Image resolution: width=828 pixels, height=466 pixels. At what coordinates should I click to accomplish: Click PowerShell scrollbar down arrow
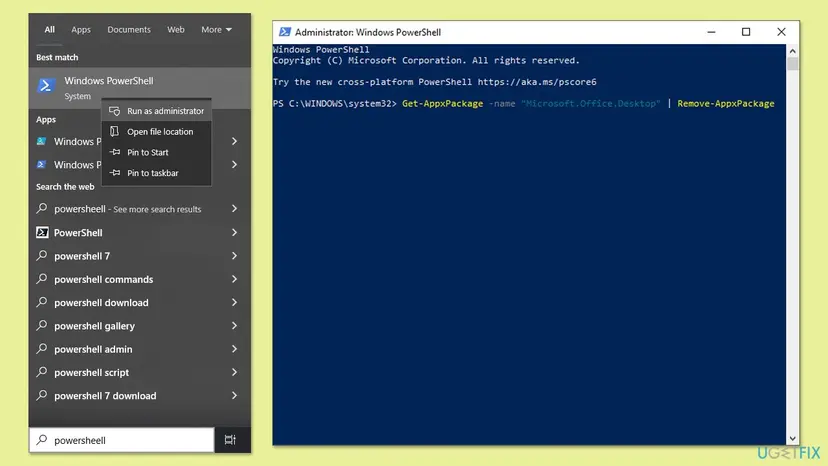pyautogui.click(x=792, y=439)
